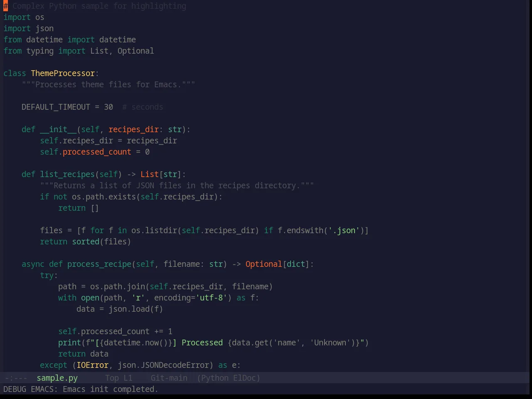Click 'as e:' on the except line
The width and height of the screenshot is (532, 399).
[229, 365]
